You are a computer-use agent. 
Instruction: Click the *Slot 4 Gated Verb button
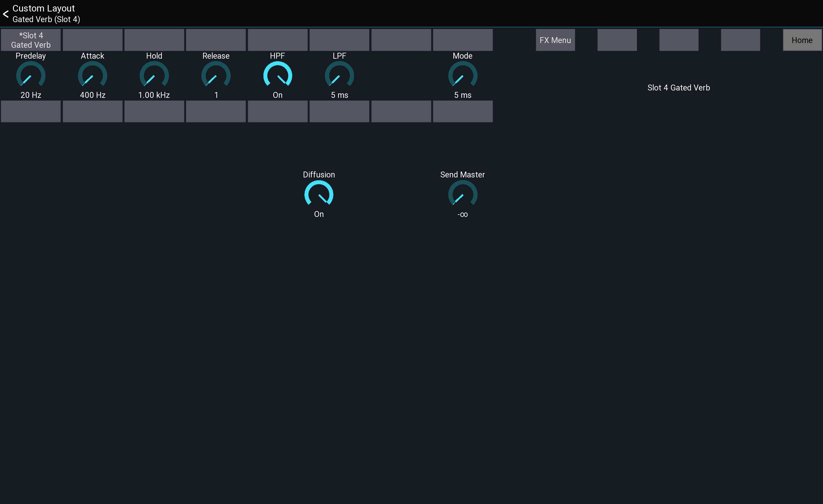click(x=31, y=40)
